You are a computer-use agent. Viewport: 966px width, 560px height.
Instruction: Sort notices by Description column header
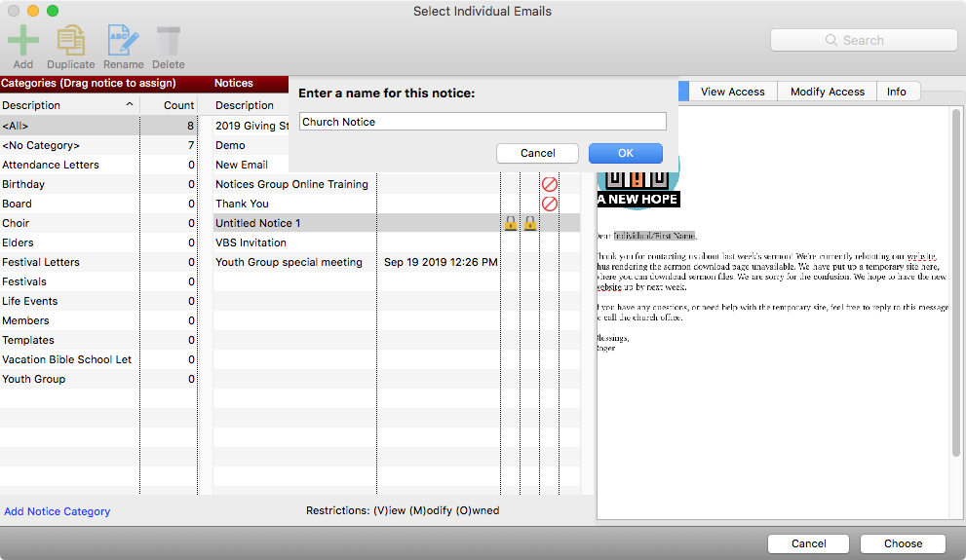point(246,105)
